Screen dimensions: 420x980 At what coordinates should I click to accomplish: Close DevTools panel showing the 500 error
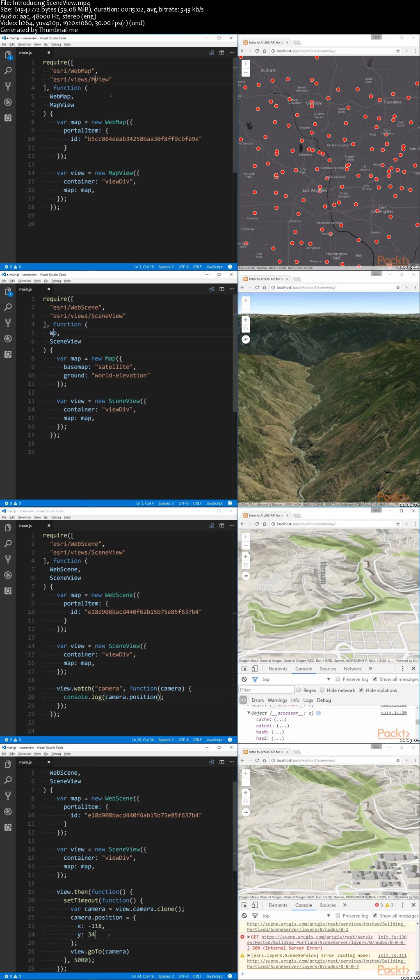click(413, 905)
